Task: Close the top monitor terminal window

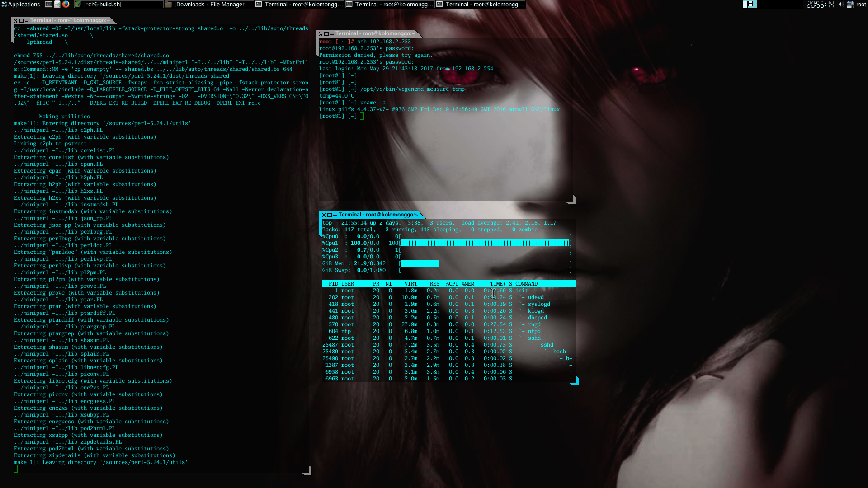Action: (x=324, y=215)
